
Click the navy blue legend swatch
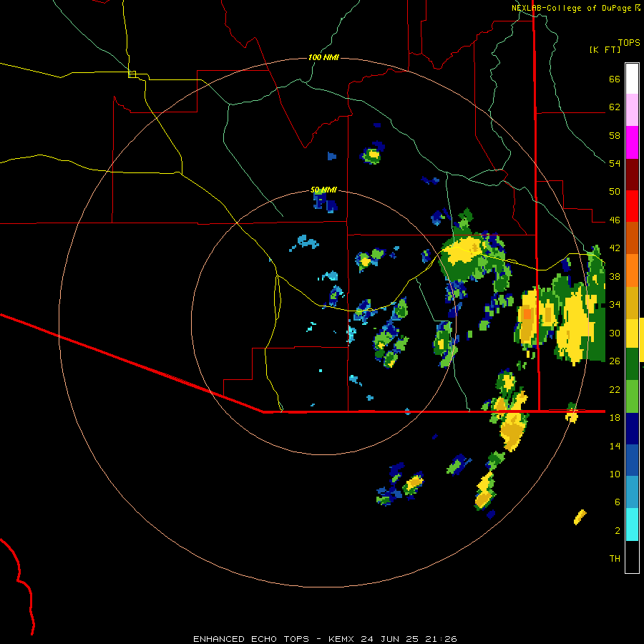coord(632,429)
